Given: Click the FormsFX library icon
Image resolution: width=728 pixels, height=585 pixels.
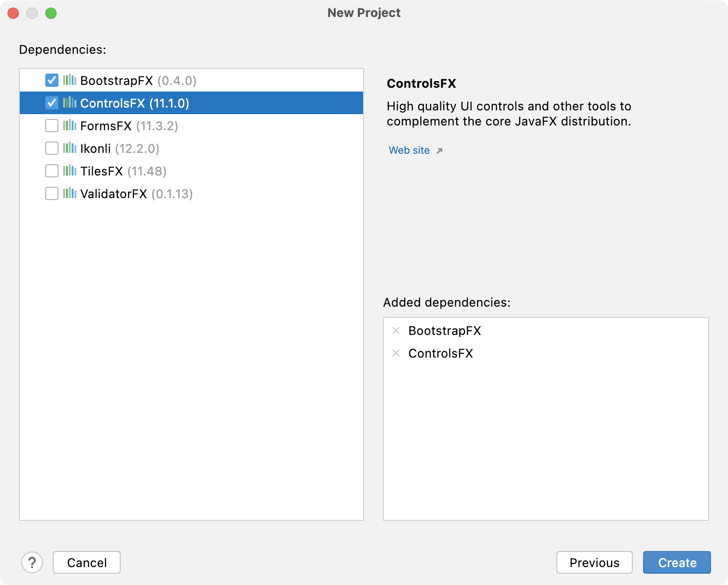Looking at the screenshot, I should click(70, 125).
